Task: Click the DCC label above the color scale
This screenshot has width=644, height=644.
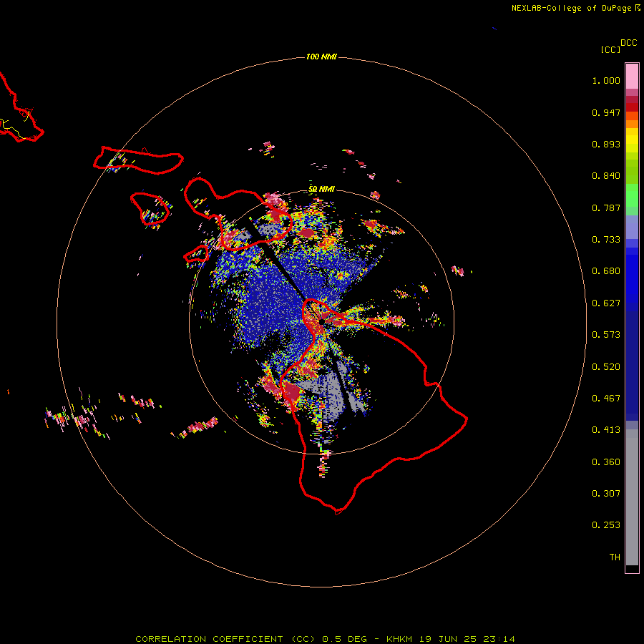Action: (628, 43)
